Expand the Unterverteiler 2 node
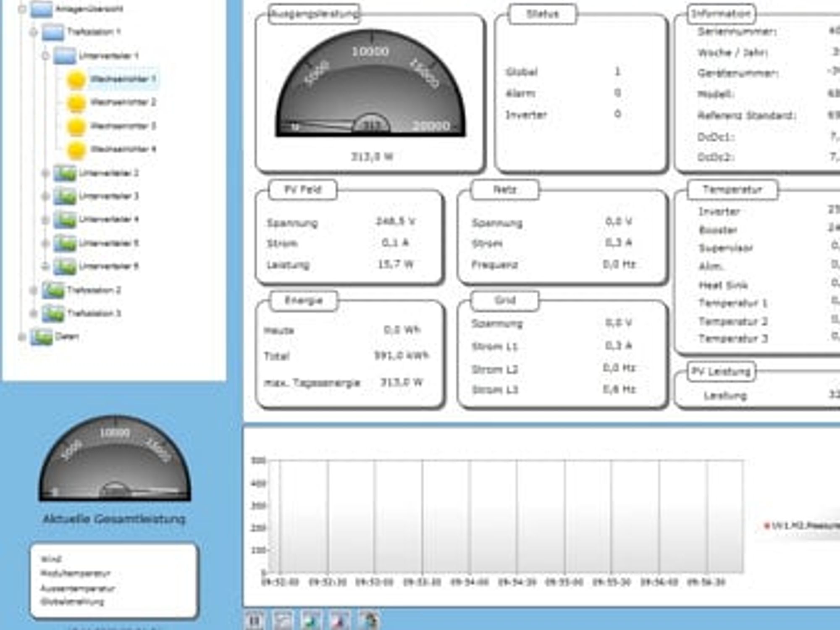 click(x=45, y=173)
